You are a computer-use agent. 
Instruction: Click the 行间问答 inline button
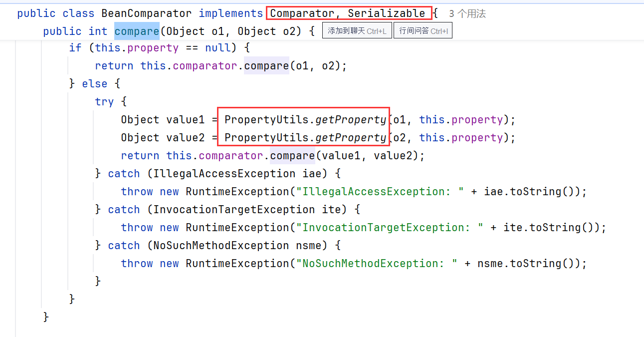(423, 31)
